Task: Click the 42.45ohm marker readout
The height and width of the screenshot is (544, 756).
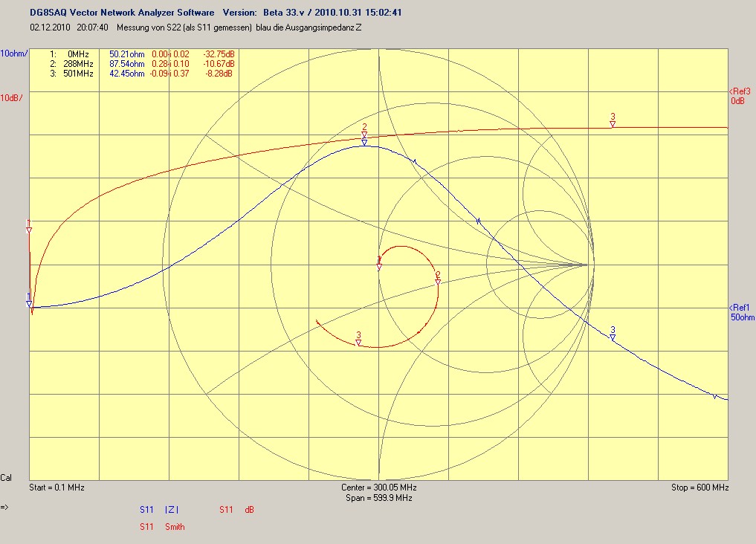Action: coord(127,74)
